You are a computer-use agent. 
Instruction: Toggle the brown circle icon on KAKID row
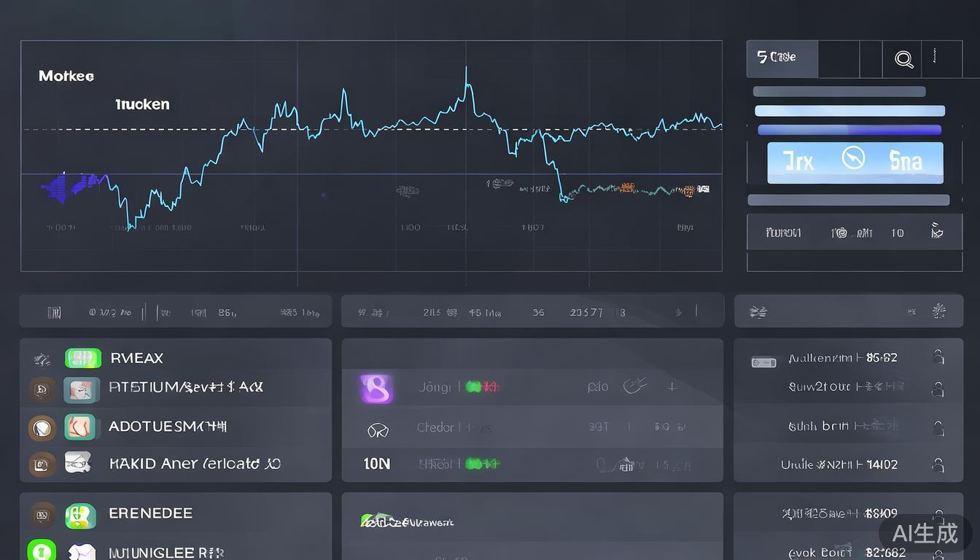[42, 464]
